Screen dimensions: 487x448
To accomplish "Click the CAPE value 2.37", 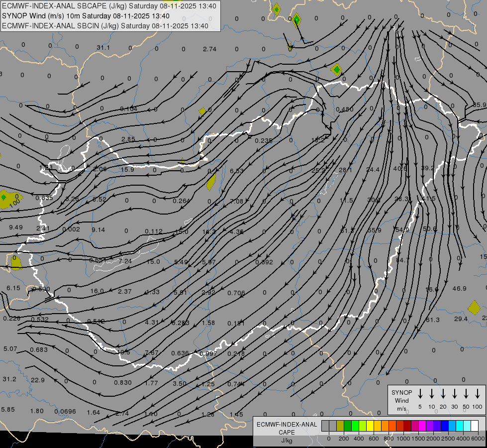I will point(124,291).
